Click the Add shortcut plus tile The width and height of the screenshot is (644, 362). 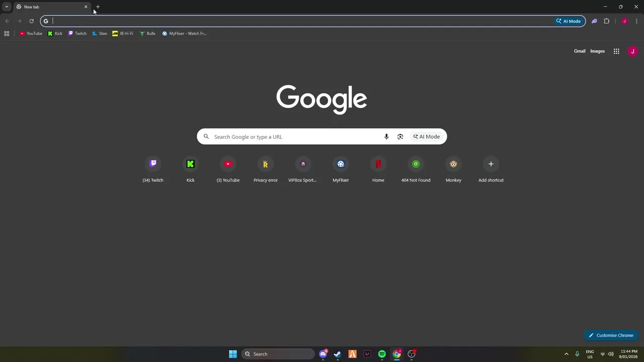pyautogui.click(x=491, y=170)
